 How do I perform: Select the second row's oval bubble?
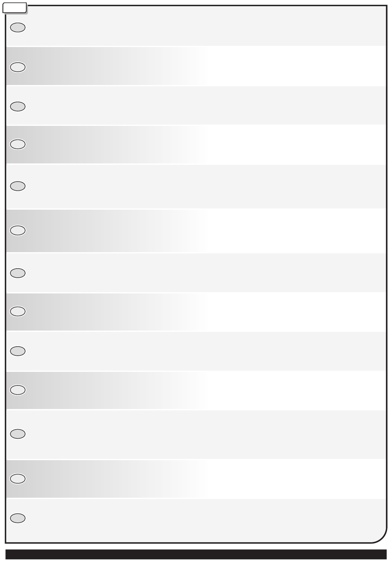(x=18, y=67)
